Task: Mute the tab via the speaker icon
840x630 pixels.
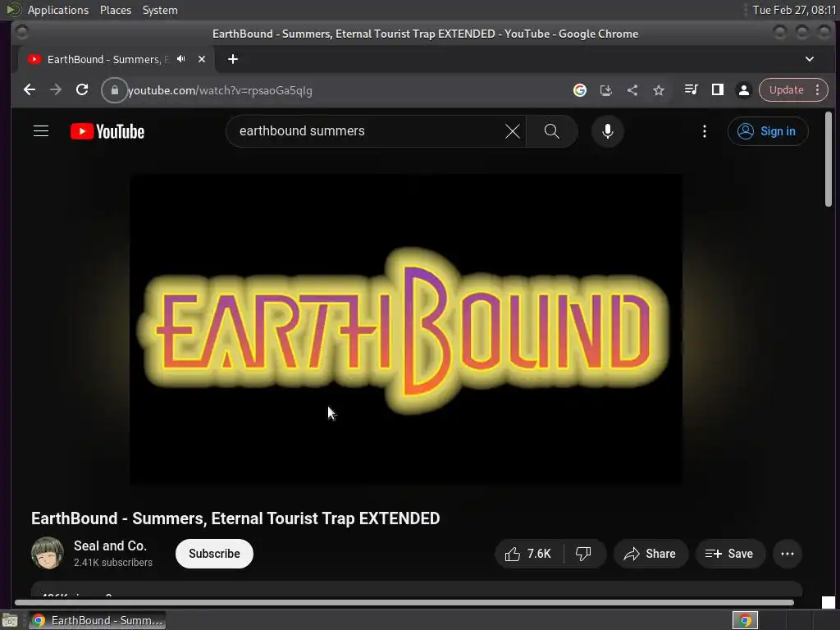Action: pos(181,59)
